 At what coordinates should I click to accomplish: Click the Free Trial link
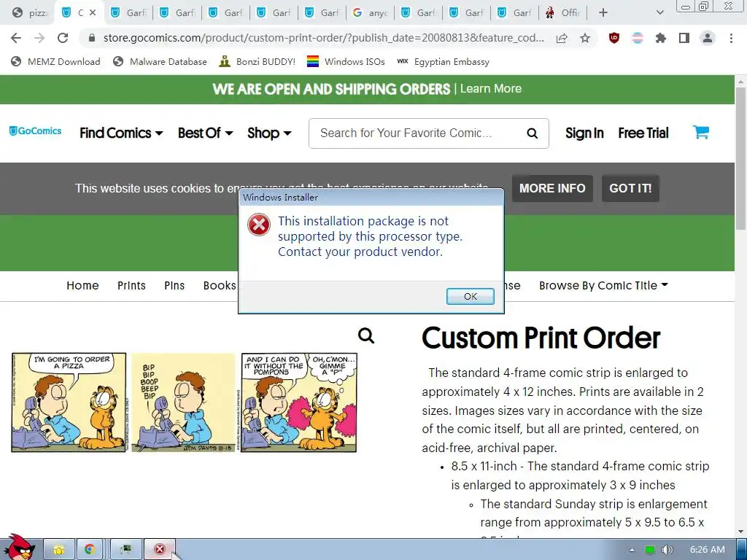coord(643,133)
